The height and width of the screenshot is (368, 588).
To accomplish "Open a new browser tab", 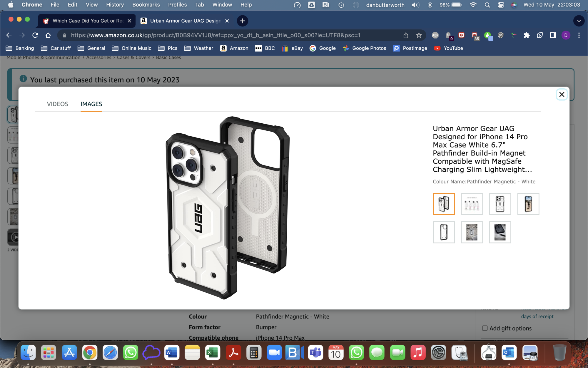I will [x=242, y=21].
